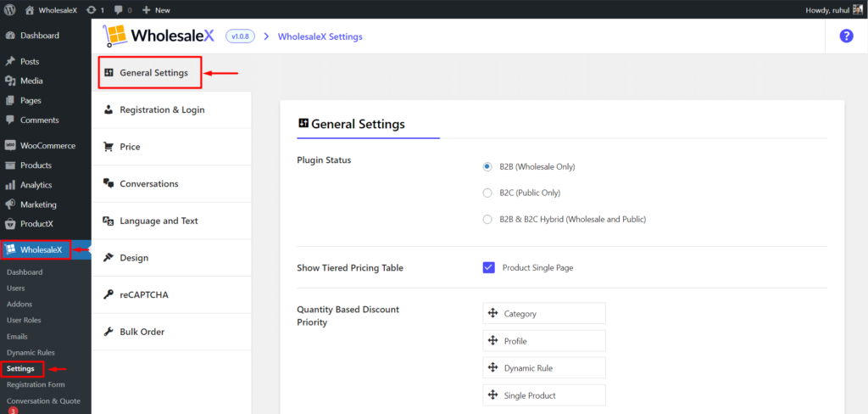
Task: Open the Settings submenu item
Action: pos(20,368)
